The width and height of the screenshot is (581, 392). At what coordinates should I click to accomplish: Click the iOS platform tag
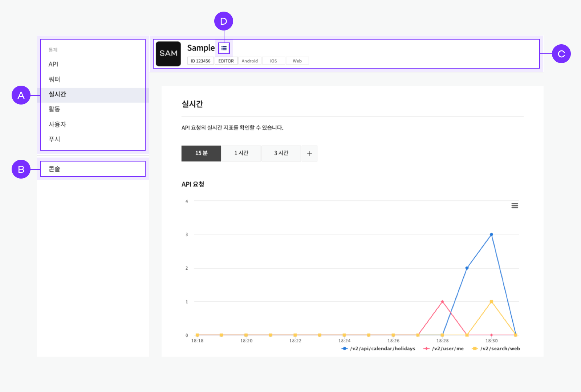(x=273, y=61)
